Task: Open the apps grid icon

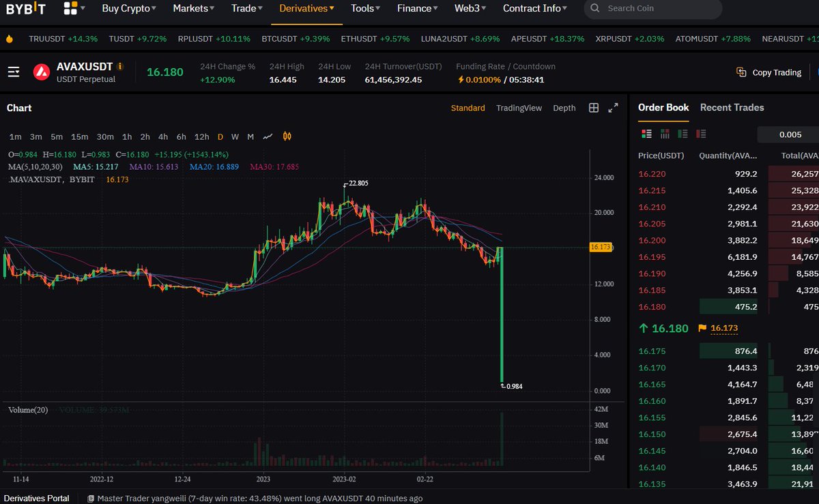Action: pos(70,8)
